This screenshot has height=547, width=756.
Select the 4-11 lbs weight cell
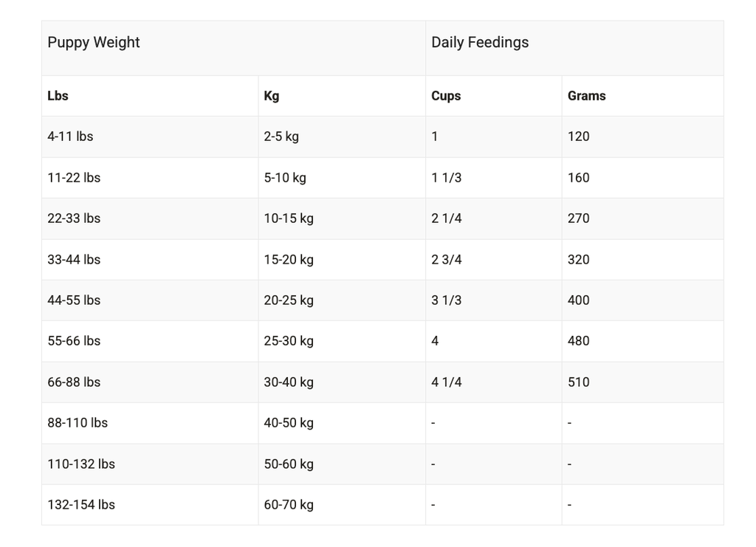tap(70, 137)
